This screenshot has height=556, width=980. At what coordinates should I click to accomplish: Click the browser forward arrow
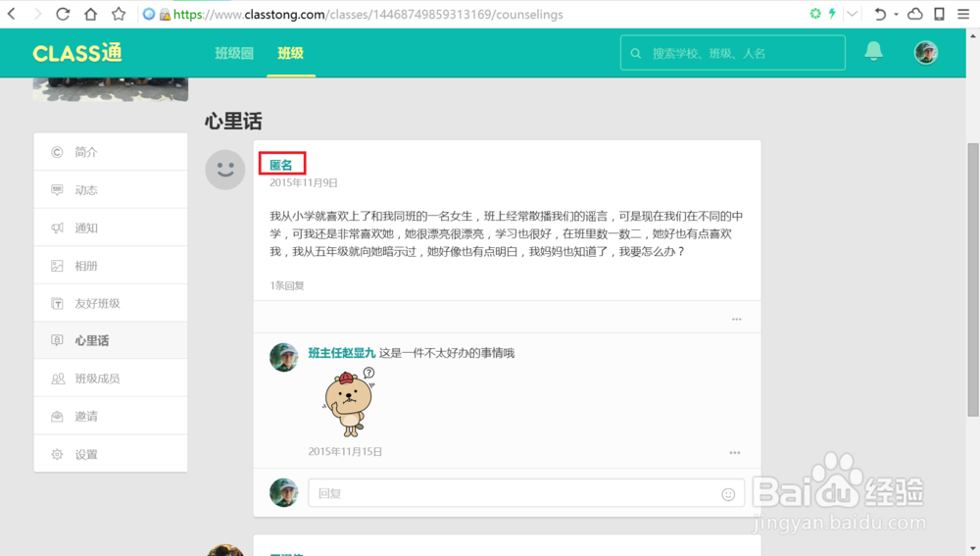[x=37, y=14]
